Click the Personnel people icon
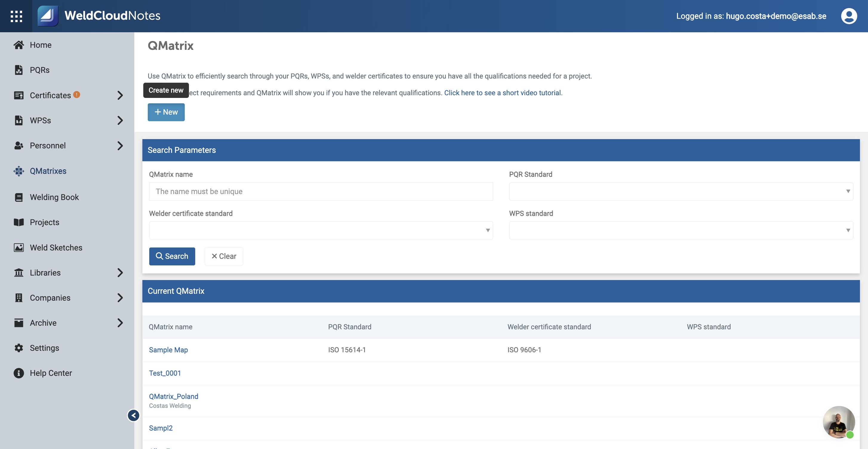Image resolution: width=868 pixels, height=449 pixels. click(19, 146)
